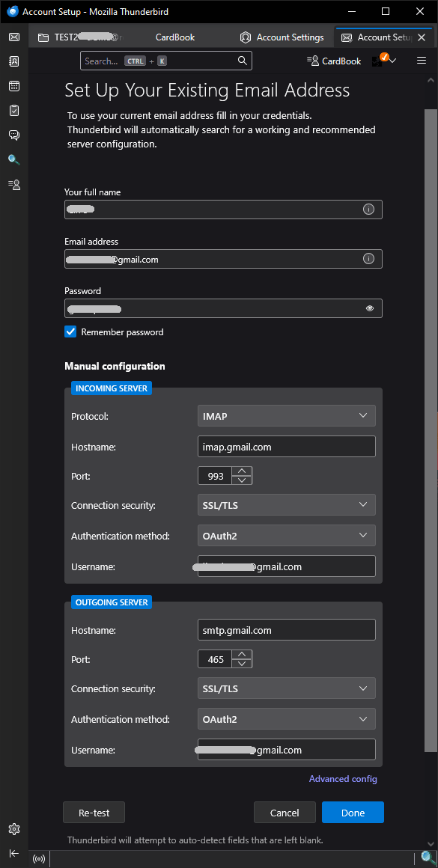Toggle Remember password checkbox

pos(70,331)
